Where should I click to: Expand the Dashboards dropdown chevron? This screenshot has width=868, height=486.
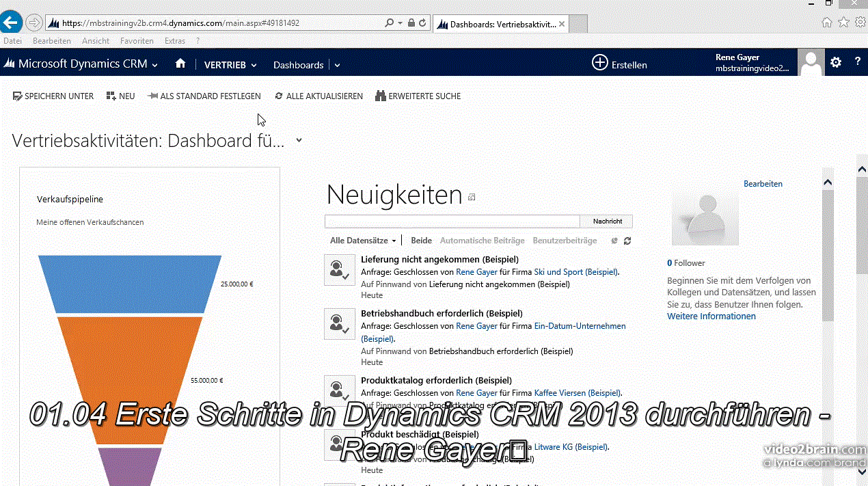(x=337, y=65)
